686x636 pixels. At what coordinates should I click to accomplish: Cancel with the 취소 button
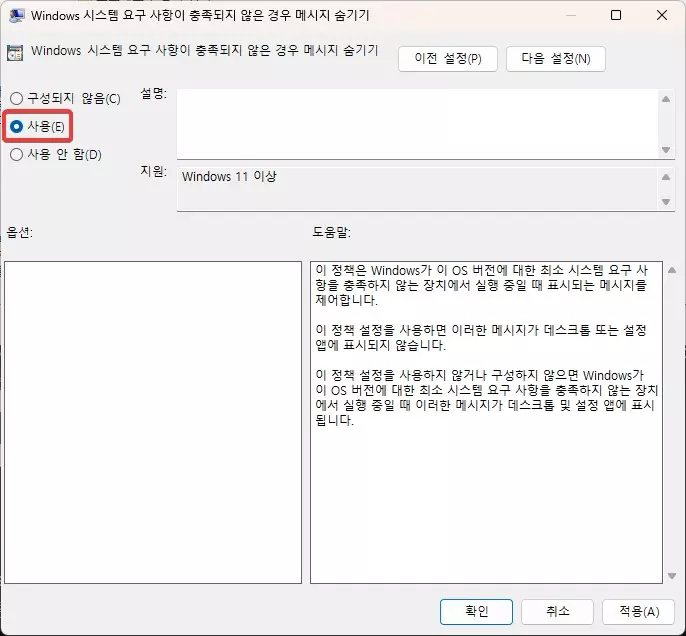[557, 611]
